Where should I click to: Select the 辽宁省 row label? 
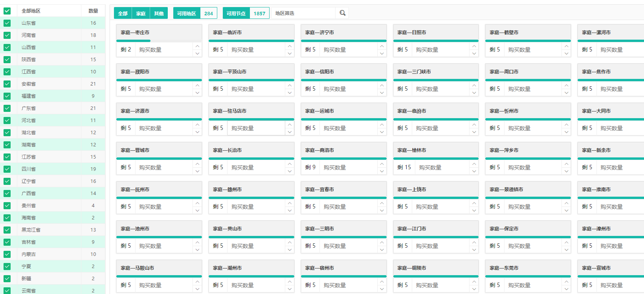click(x=29, y=181)
